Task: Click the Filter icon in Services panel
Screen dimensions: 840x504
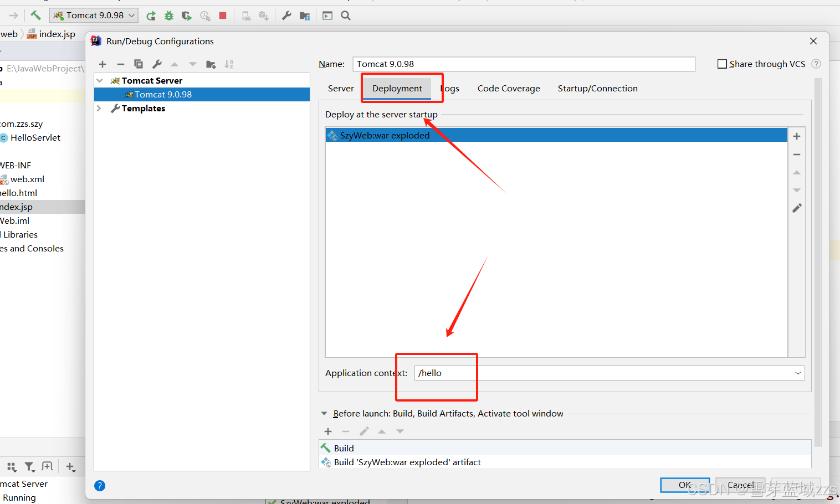Action: pos(29,467)
